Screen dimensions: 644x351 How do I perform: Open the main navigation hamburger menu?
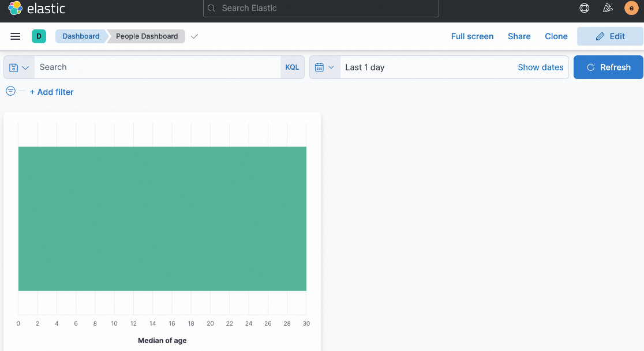(16, 36)
